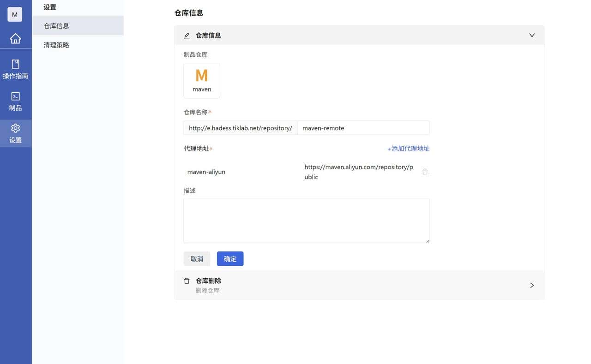Image resolution: width=591 pixels, height=364 pixels.
Task: Select the 仓库信息 settings menu item
Action: coord(56,25)
